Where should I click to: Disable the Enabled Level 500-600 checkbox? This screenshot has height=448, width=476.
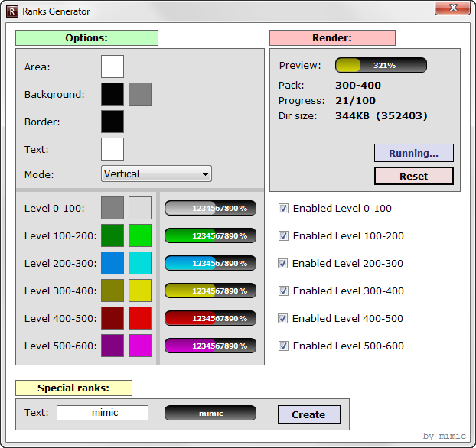pyautogui.click(x=283, y=346)
